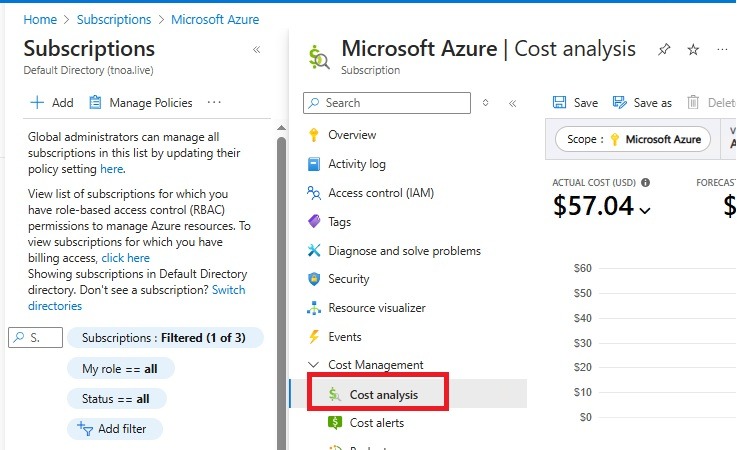Click the Microsoft Azure breadcrumb link
Screen dimensions: 737x450
215,20
